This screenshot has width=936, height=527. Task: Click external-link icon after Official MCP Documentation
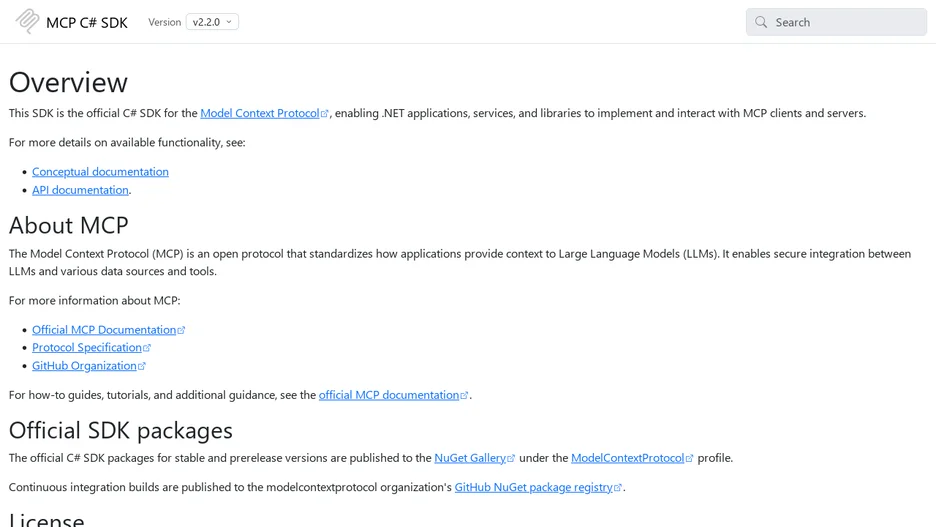coord(181,331)
